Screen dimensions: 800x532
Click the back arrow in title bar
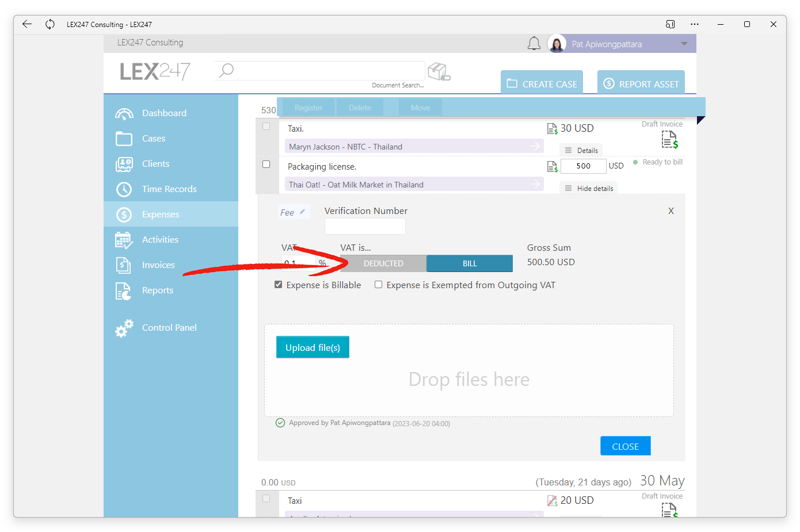[x=26, y=24]
